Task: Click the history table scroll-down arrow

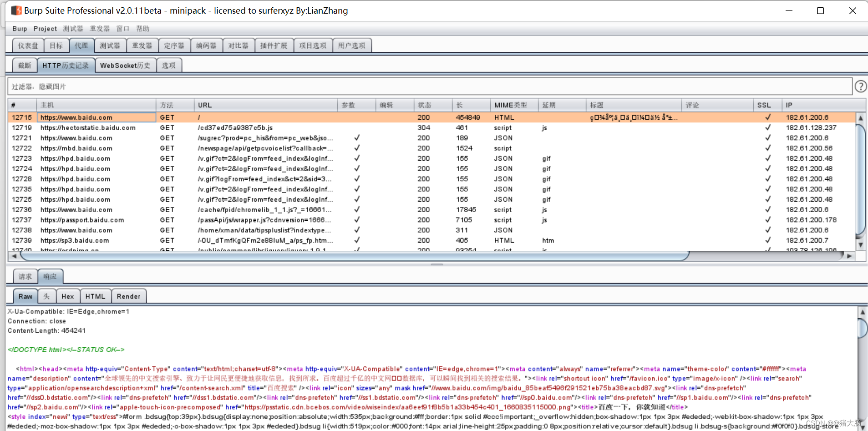Action: coord(860,244)
